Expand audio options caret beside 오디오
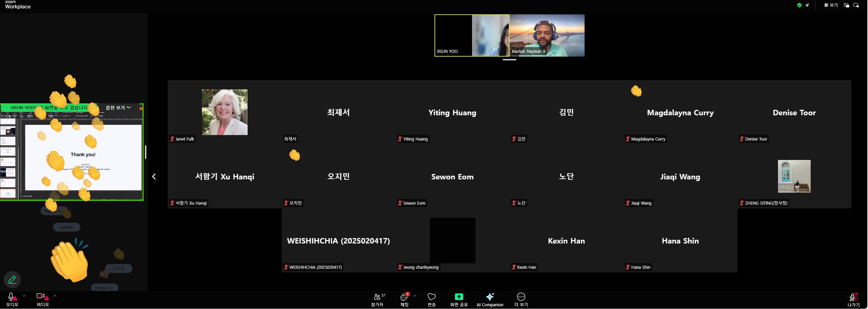 [x=24, y=296]
